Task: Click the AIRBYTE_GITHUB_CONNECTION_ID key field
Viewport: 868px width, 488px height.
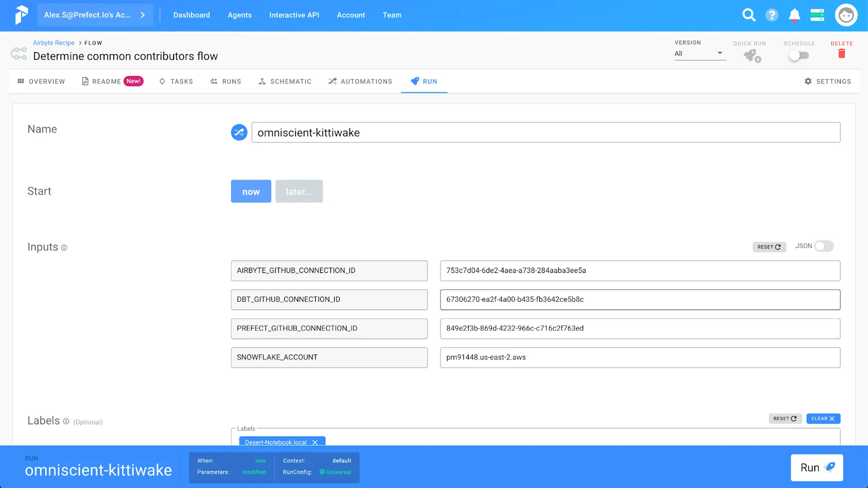Action: click(x=329, y=271)
